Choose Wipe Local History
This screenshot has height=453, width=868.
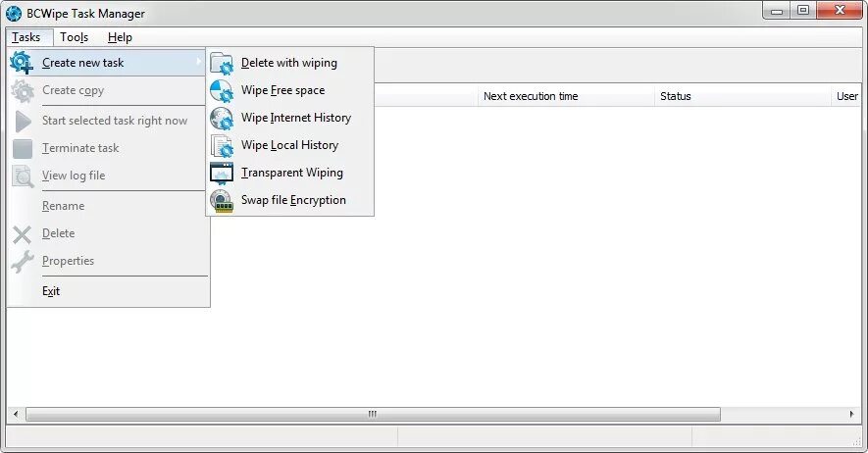pyautogui.click(x=290, y=145)
